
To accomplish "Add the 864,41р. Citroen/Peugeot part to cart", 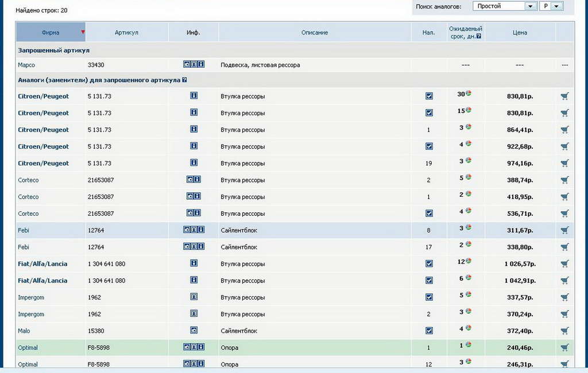I will click(564, 130).
